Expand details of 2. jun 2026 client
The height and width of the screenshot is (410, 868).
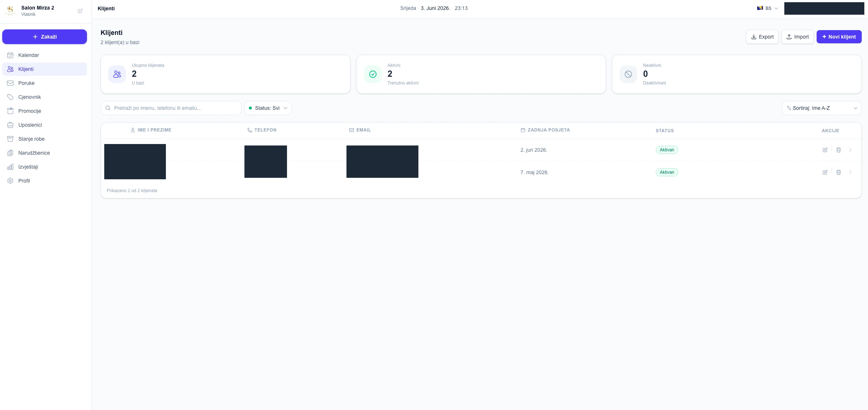click(850, 150)
